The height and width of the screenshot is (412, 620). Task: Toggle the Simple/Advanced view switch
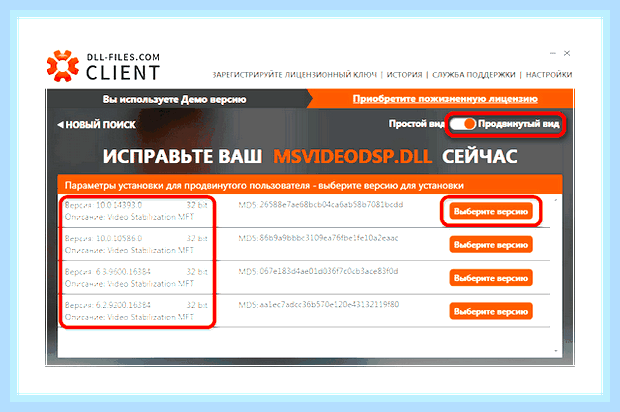point(463,124)
